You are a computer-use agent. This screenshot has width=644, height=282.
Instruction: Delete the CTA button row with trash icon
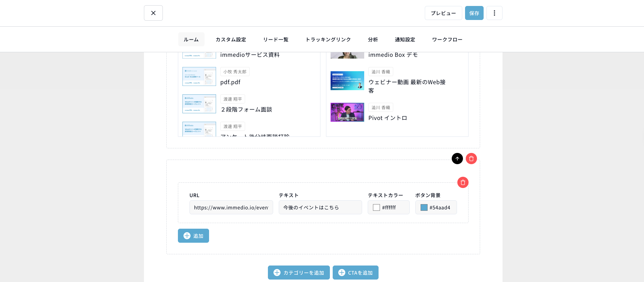tap(463, 182)
